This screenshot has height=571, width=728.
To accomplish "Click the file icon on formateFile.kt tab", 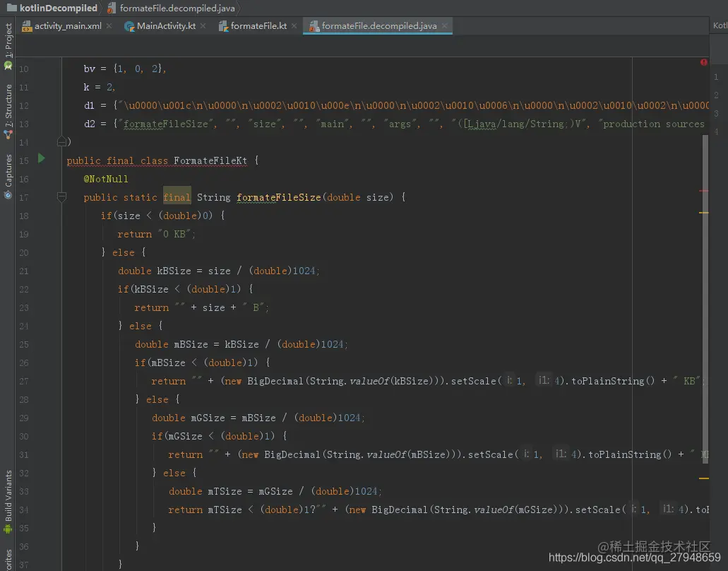I will coord(223,26).
